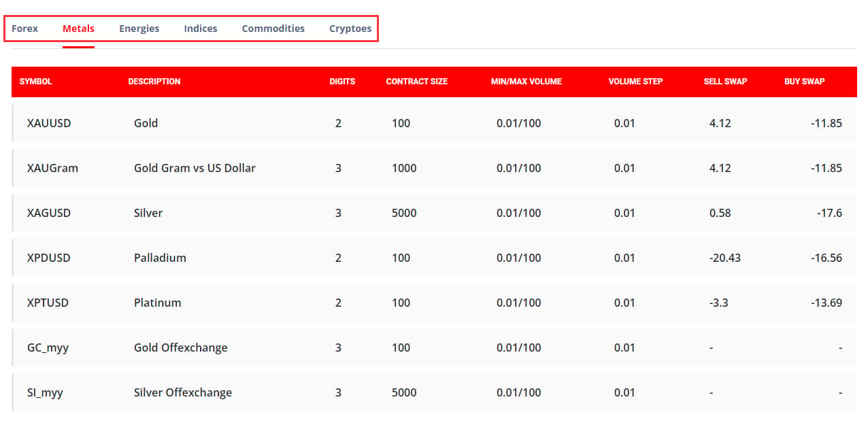868x423 pixels.
Task: Click buy swap value -13.69
Action: [x=827, y=303]
